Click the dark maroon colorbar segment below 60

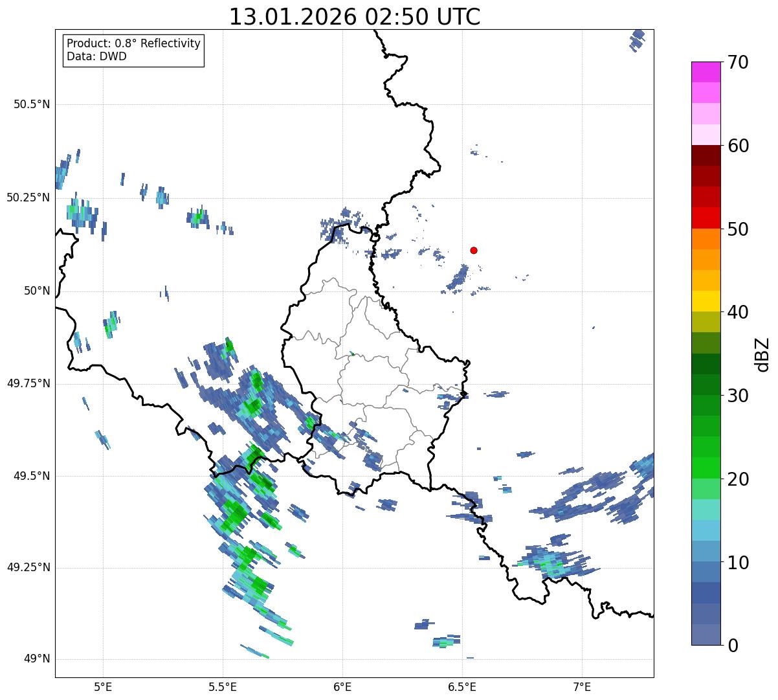706,155
